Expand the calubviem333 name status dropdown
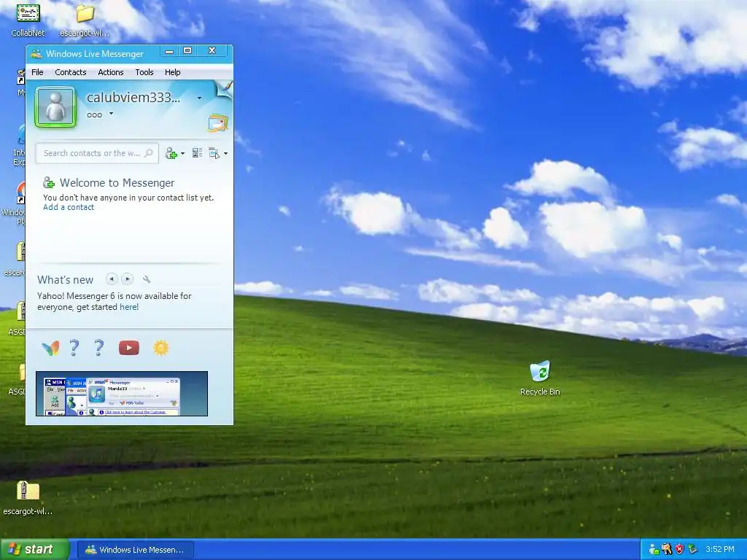The image size is (747, 560). [199, 98]
